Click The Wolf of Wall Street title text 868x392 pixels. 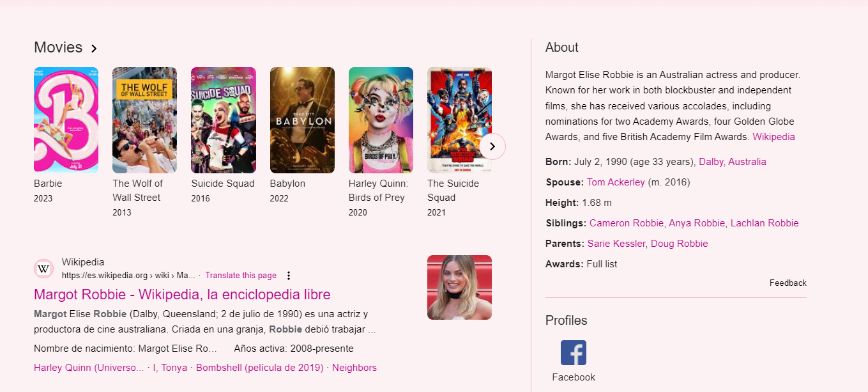click(x=138, y=191)
